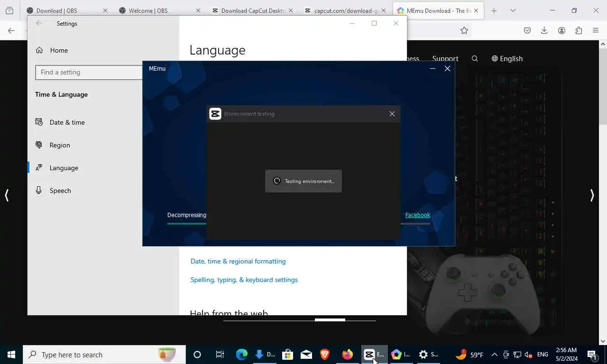Click Support on MEmu website
This screenshot has height=364, width=607.
(x=445, y=59)
